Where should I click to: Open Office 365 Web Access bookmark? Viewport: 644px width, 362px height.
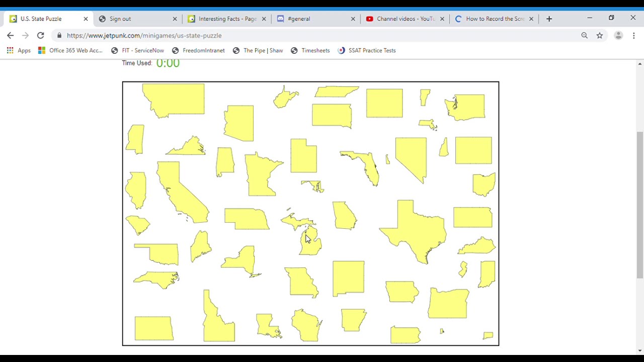click(x=70, y=50)
